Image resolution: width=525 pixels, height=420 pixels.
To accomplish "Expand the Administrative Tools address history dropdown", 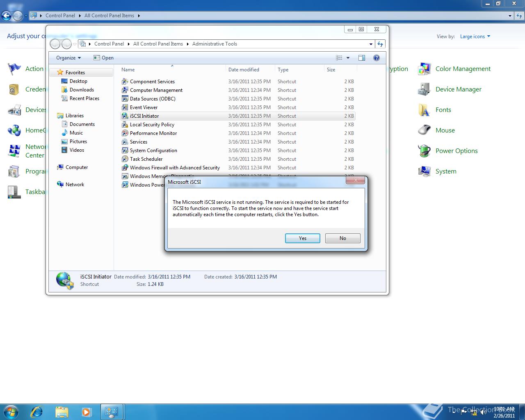I will 371,44.
